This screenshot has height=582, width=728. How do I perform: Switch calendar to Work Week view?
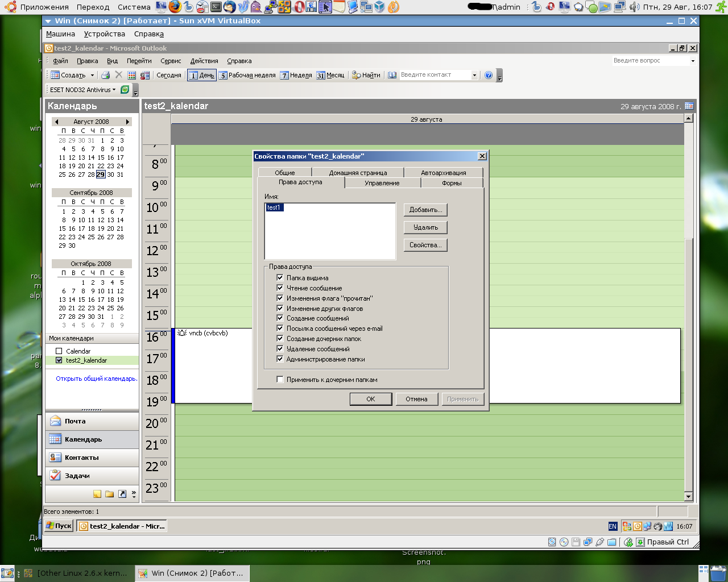247,75
